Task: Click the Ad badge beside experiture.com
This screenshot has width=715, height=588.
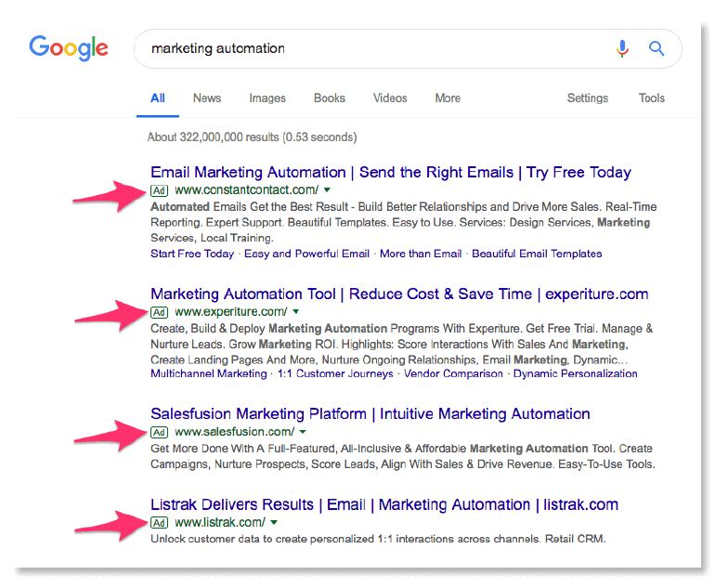Action: [160, 312]
